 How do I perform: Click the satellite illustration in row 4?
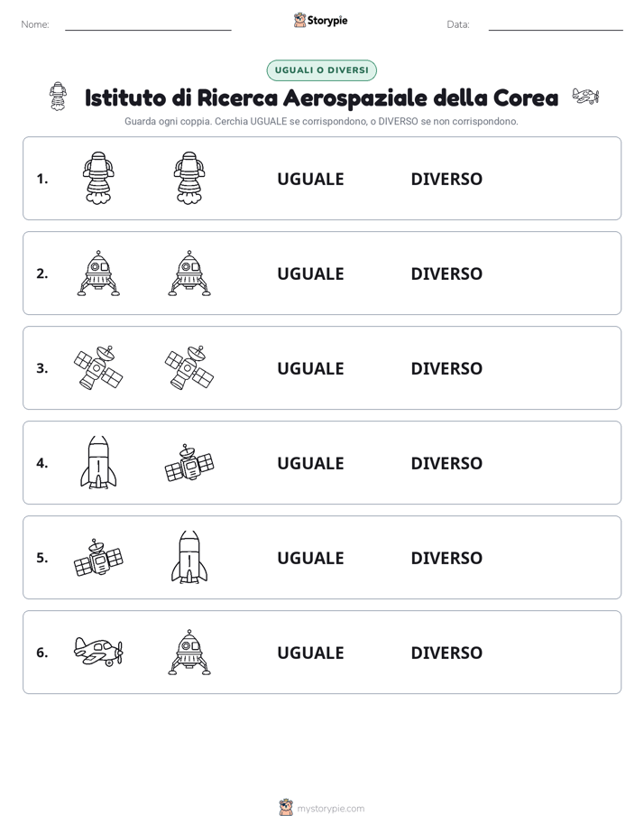pos(189,463)
